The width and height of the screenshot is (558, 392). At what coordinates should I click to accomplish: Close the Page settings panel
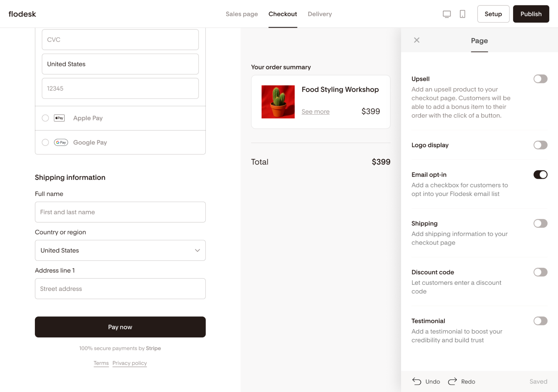tap(416, 40)
